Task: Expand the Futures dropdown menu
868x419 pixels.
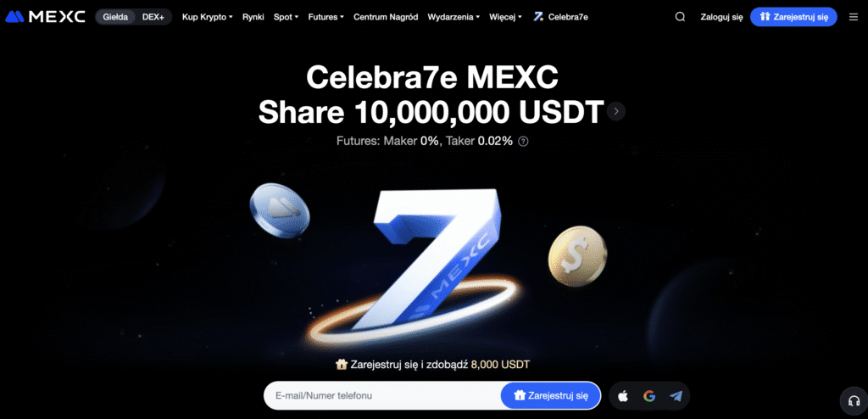Action: coord(326,17)
